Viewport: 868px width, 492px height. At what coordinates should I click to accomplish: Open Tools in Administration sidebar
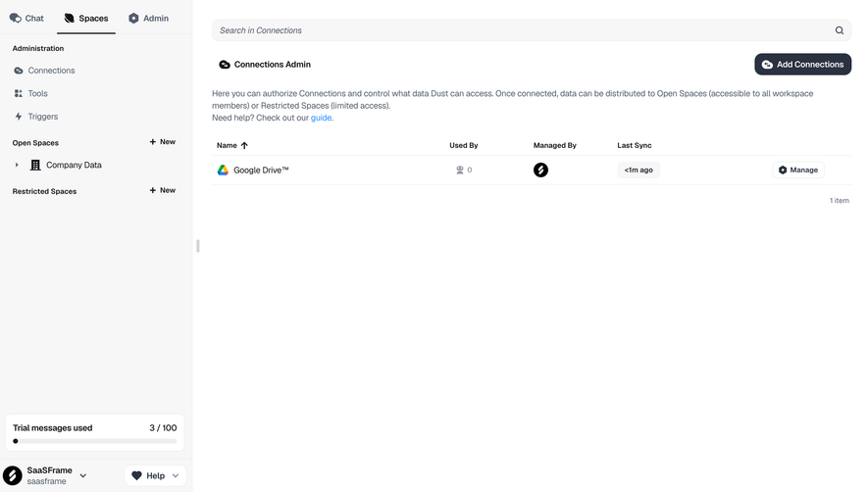pyautogui.click(x=37, y=93)
